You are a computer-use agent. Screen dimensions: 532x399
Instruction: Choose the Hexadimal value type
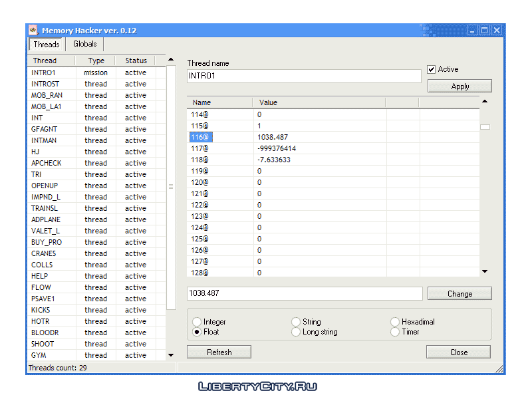click(395, 322)
